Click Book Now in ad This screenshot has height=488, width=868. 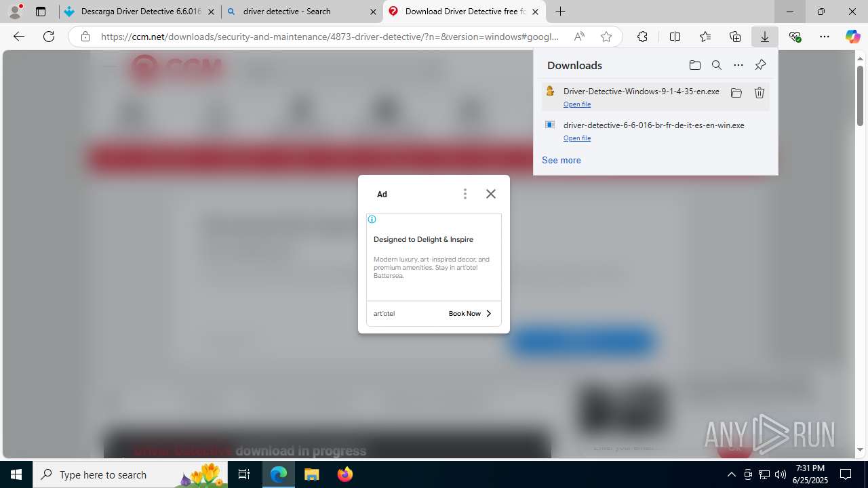pos(470,314)
